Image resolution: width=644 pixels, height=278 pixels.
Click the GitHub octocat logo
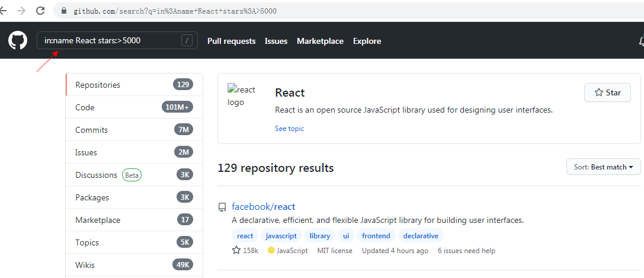click(18, 41)
